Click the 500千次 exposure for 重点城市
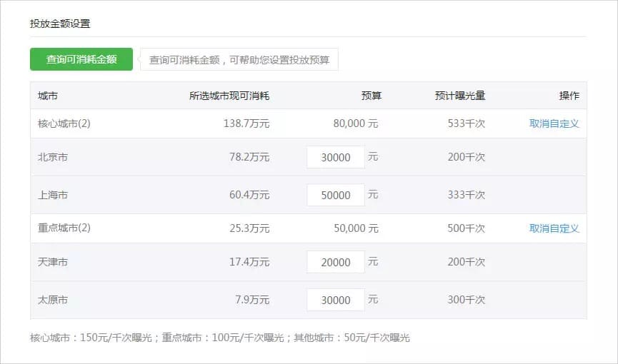The image size is (618, 364). (467, 228)
